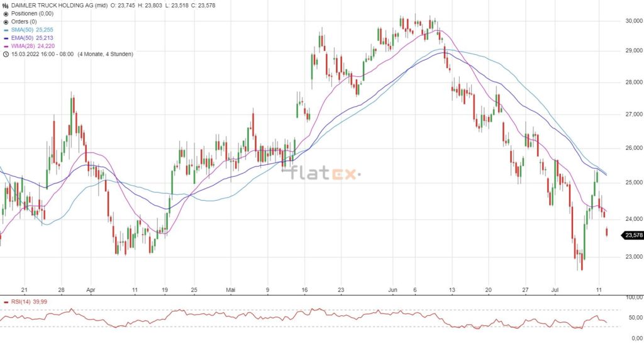Click the 50,00 RSI scale label
The width and height of the screenshot is (644, 343).
coord(636,317)
